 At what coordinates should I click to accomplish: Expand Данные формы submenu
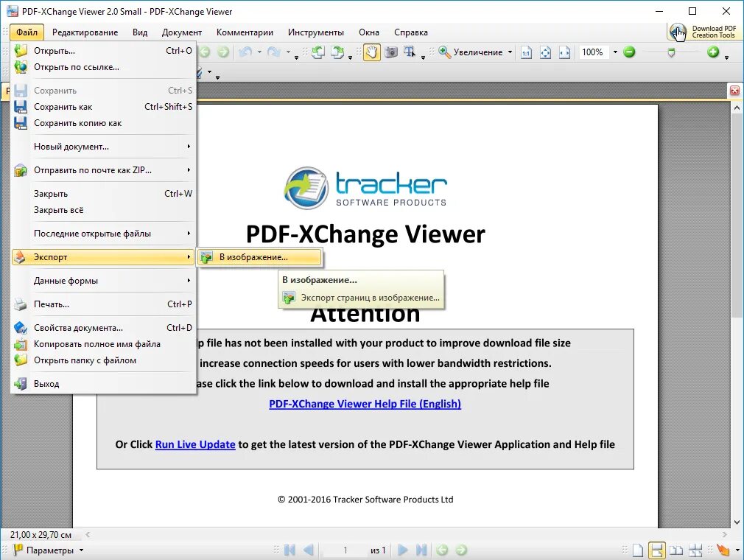click(103, 281)
